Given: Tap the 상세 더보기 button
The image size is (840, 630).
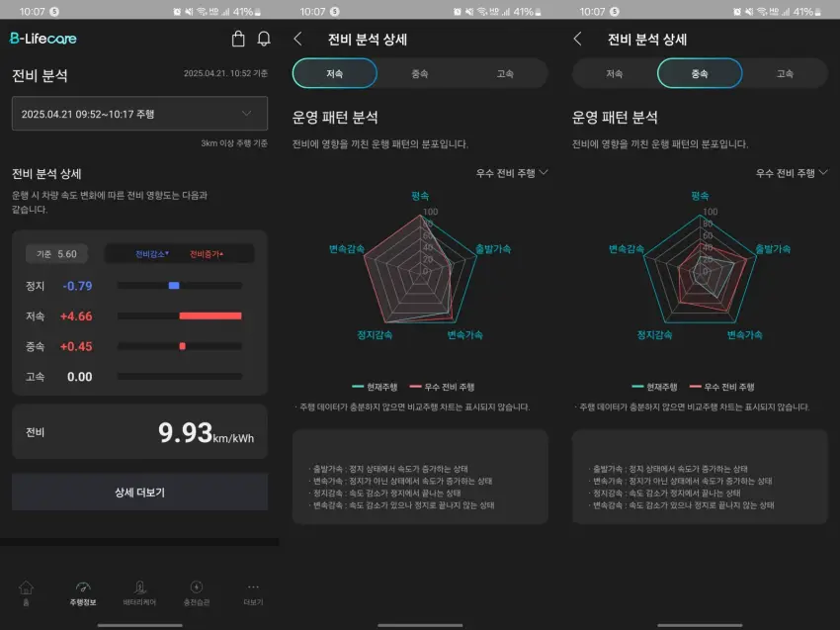Looking at the screenshot, I should click(x=138, y=494).
